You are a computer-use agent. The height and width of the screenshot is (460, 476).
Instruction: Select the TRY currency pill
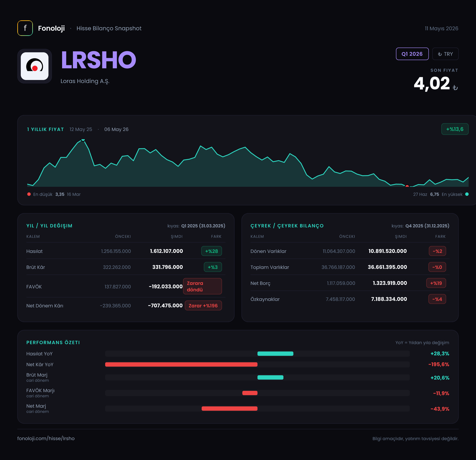coord(445,54)
